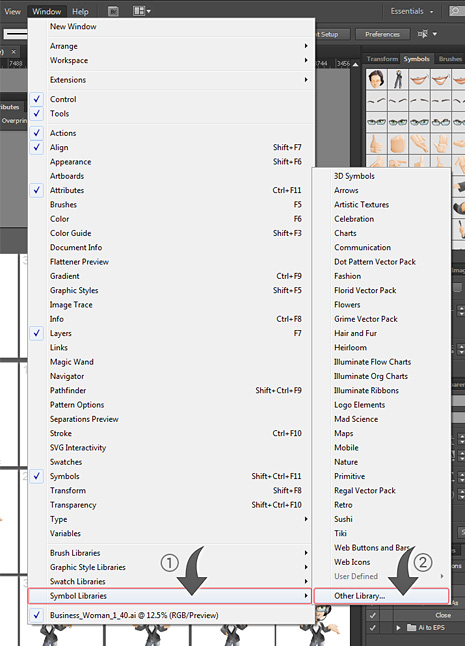This screenshot has height=646, width=465.
Task: Select the standing figure symbol thumbnail
Action: click(x=398, y=79)
